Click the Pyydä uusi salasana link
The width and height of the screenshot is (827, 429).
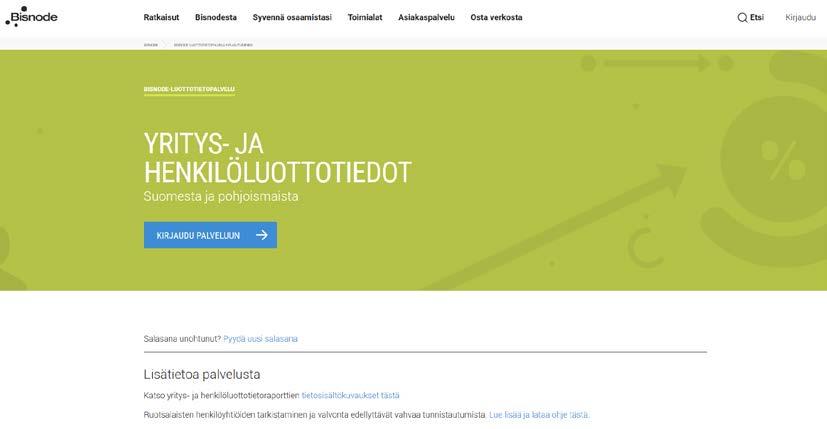(x=261, y=339)
